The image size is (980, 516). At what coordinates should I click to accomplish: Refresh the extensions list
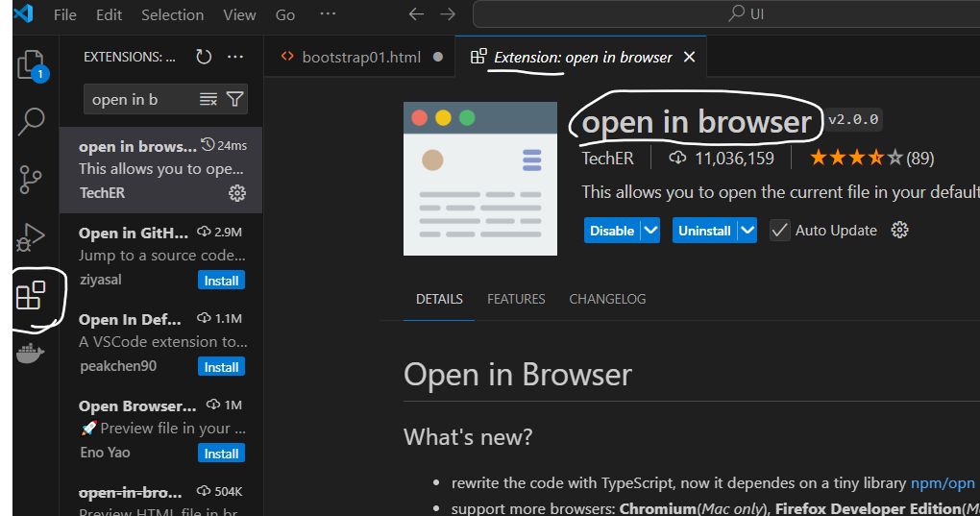[204, 57]
